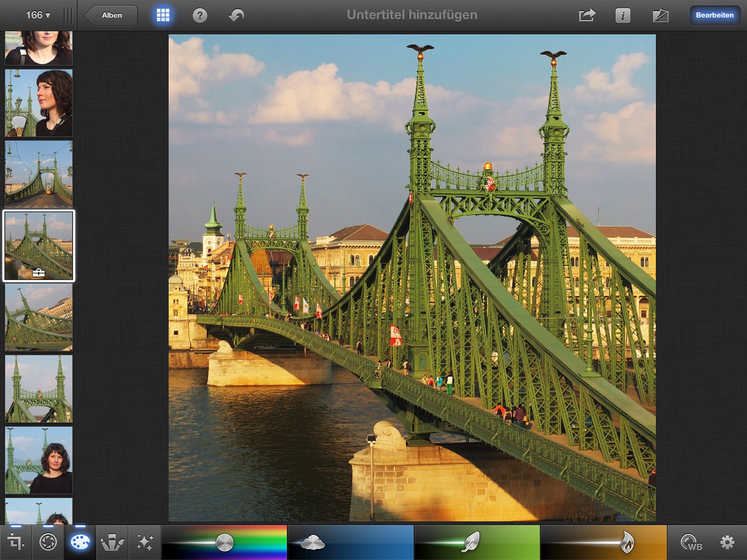Viewport: 747px width, 560px height.
Task: Toggle the thumbnail grid view
Action: 163,15
